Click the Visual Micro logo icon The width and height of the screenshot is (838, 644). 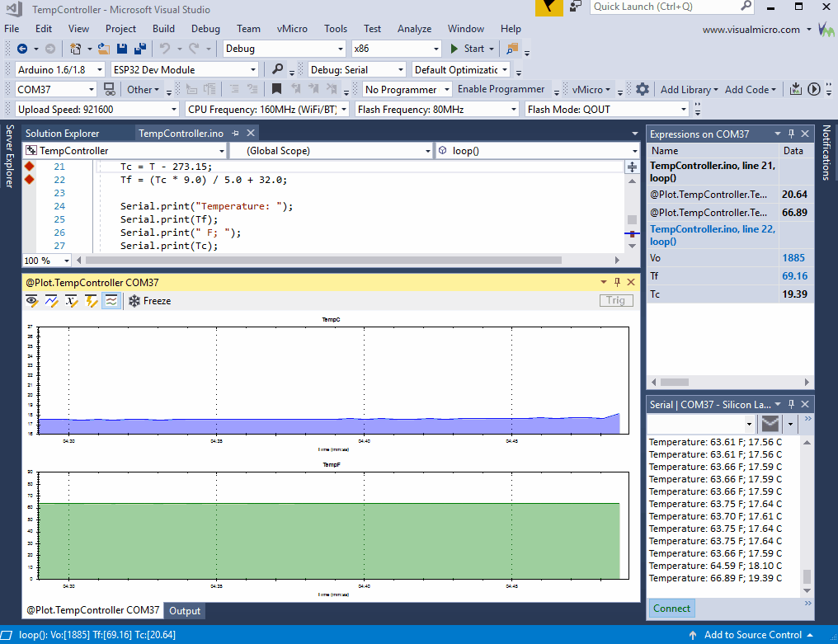pos(826,30)
